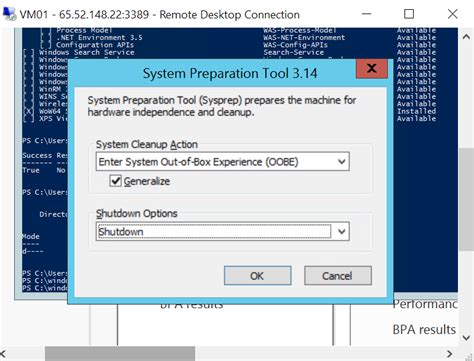
Task: Uncheck the Generalize checkbox
Action: click(115, 181)
